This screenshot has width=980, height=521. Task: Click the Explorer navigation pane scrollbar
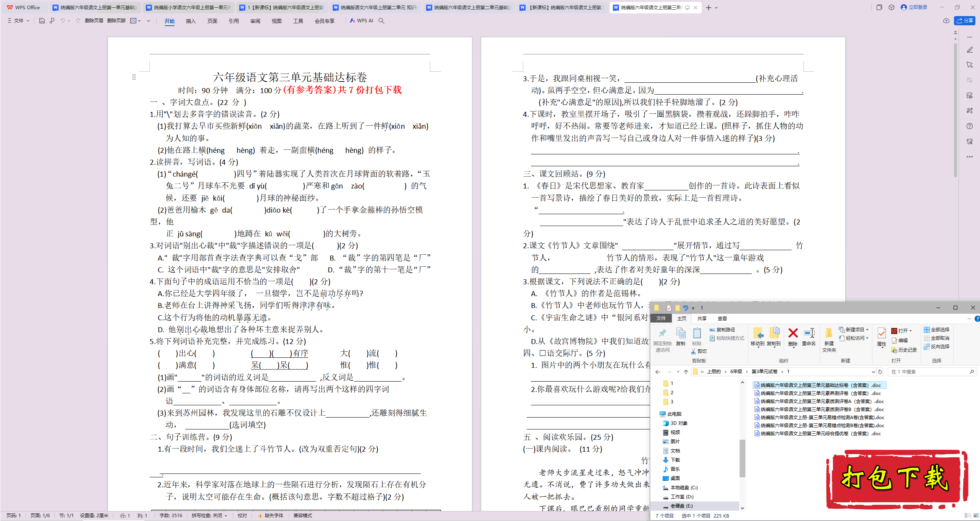742,458
